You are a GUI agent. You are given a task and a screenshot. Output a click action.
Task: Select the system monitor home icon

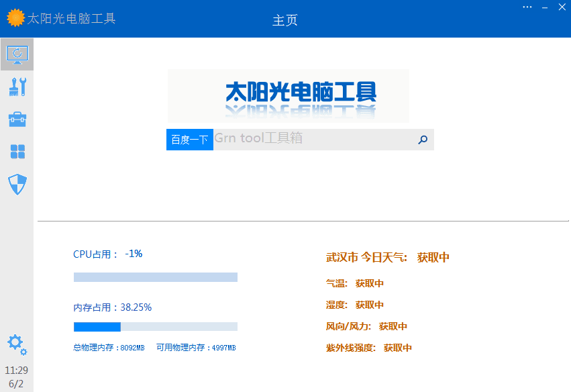16,54
